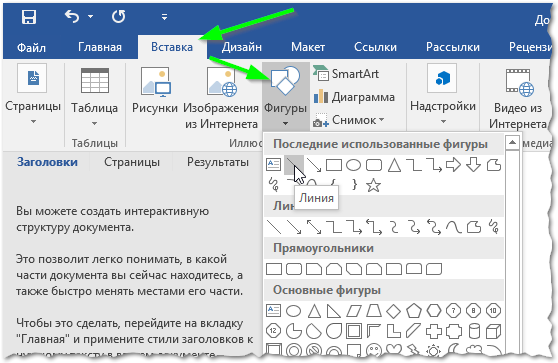Select the 5-point Star shape
Viewport: 558px width, 363px height.
pos(373,185)
